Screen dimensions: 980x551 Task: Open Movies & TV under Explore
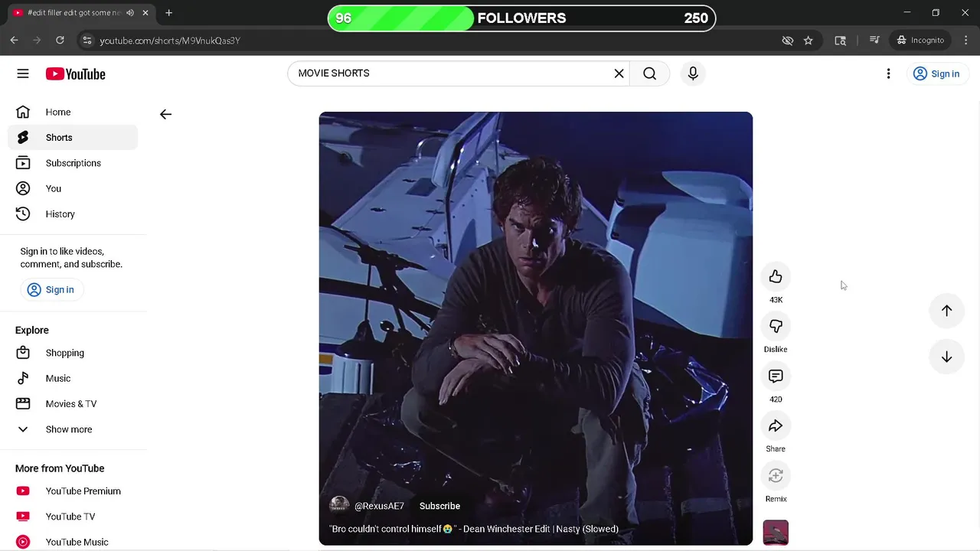(x=73, y=403)
